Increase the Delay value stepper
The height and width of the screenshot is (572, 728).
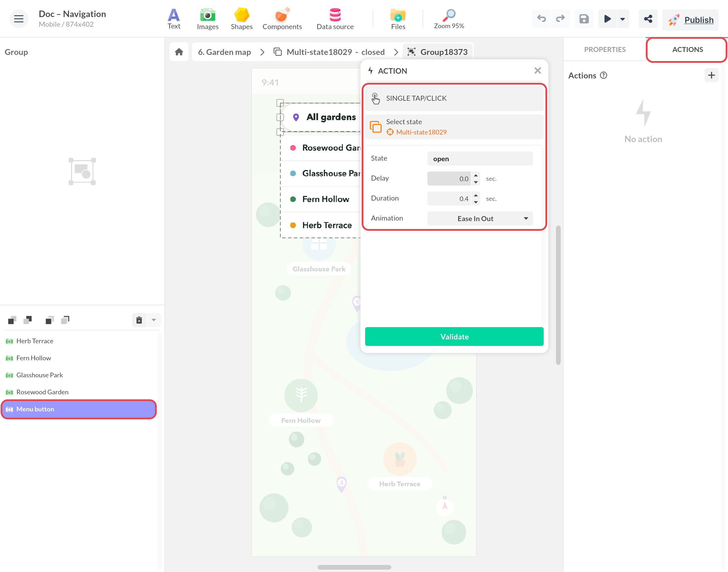point(476,175)
